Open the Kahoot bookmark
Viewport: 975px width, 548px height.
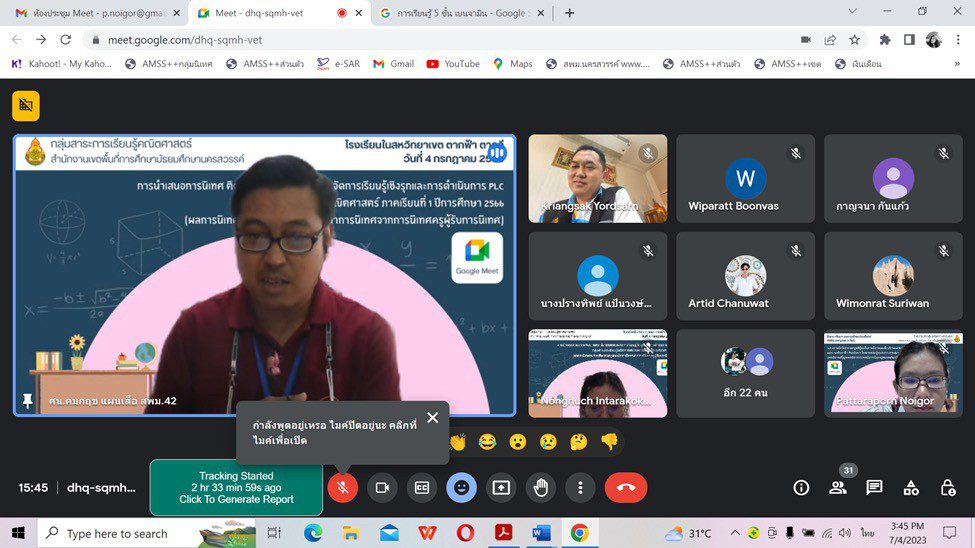(62, 63)
